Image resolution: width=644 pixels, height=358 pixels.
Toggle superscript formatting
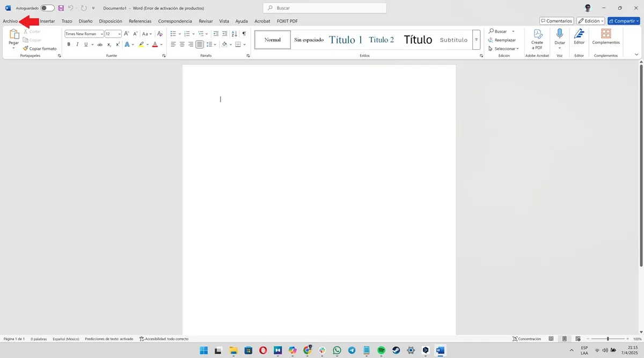point(118,44)
